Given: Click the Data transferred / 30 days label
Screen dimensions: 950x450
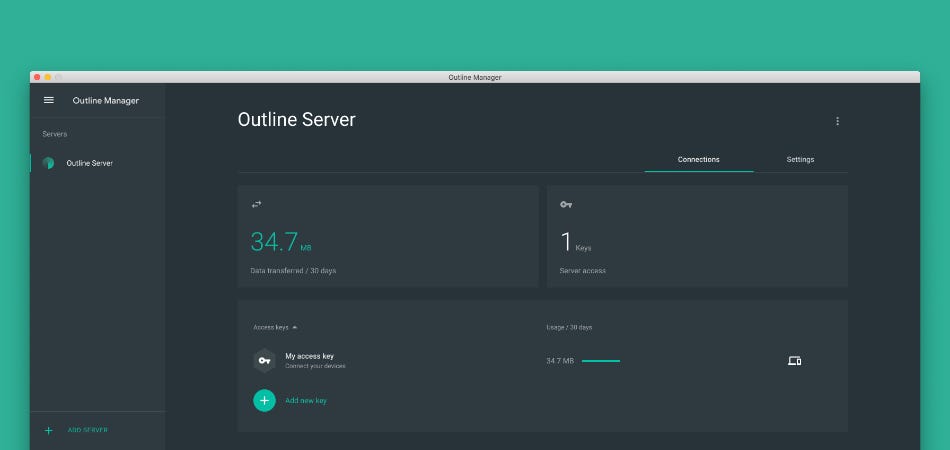Looking at the screenshot, I should point(293,271).
